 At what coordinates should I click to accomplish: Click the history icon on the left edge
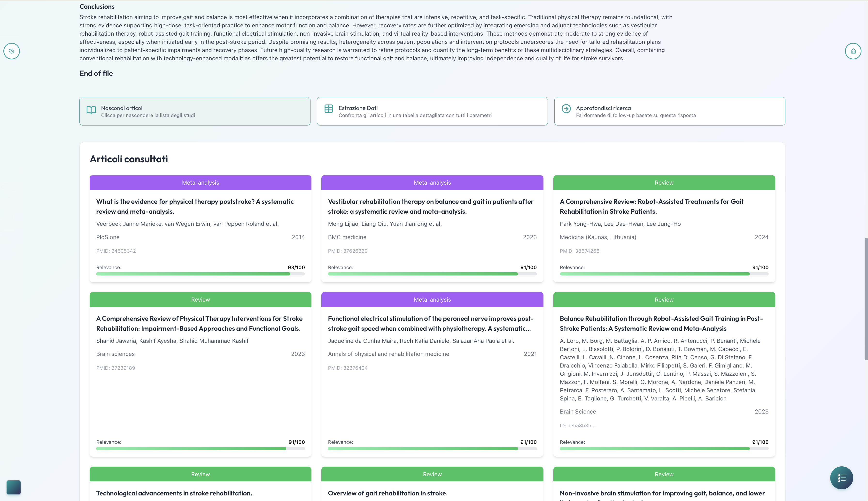coord(12,51)
